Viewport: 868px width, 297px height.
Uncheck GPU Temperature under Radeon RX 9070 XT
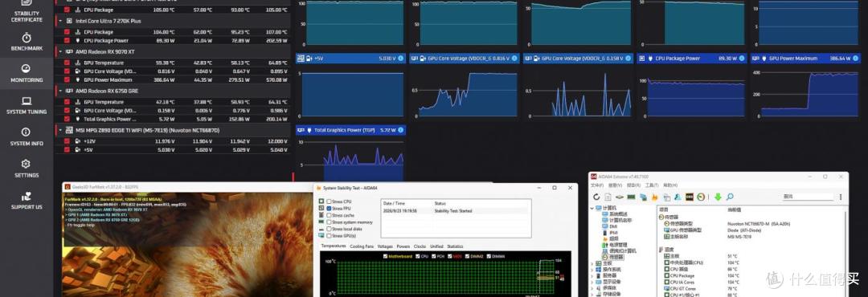[x=67, y=63]
